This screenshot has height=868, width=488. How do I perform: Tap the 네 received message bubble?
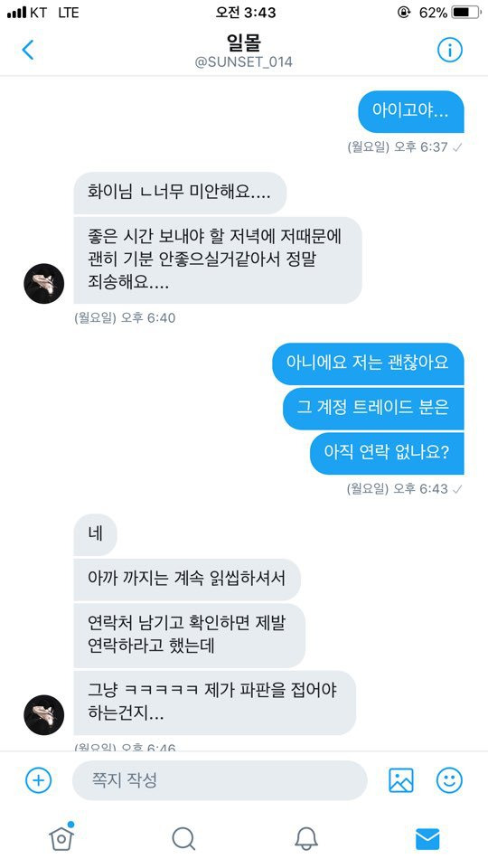[x=95, y=534]
